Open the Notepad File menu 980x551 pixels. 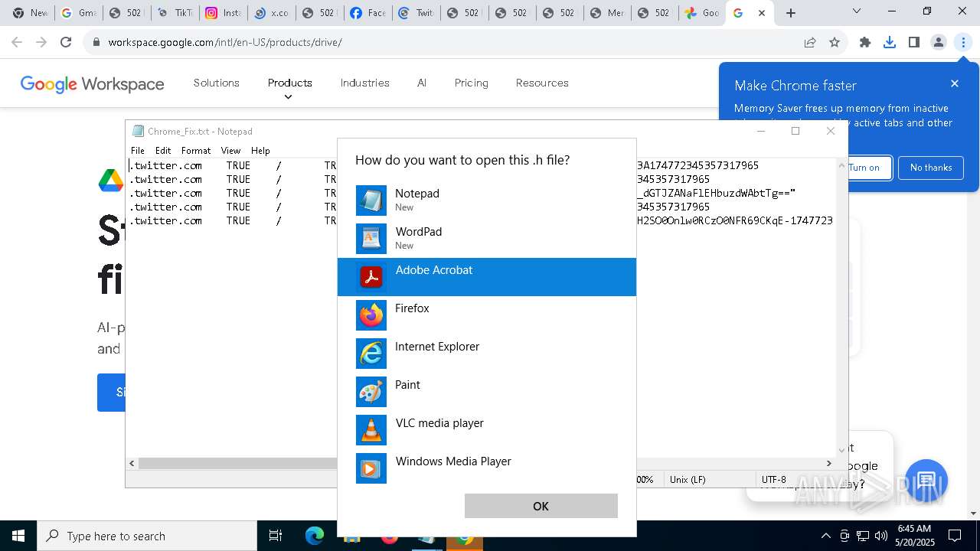(138, 151)
